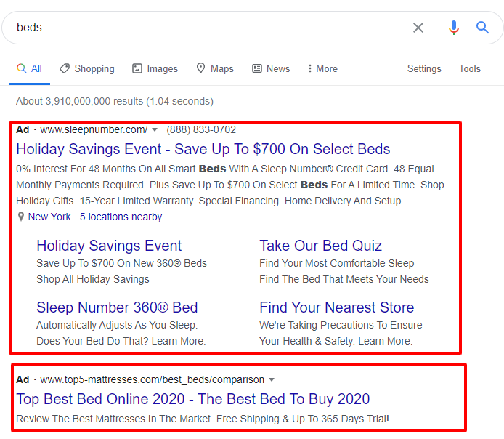The image size is (504, 439).
Task: Click 'Shop All Holiday Savings' text
Action: (93, 280)
